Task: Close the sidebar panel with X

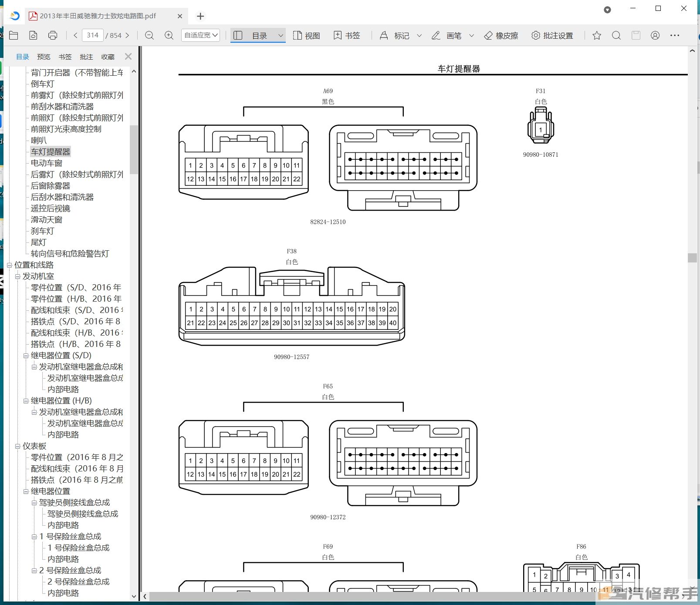Action: pyautogui.click(x=128, y=56)
